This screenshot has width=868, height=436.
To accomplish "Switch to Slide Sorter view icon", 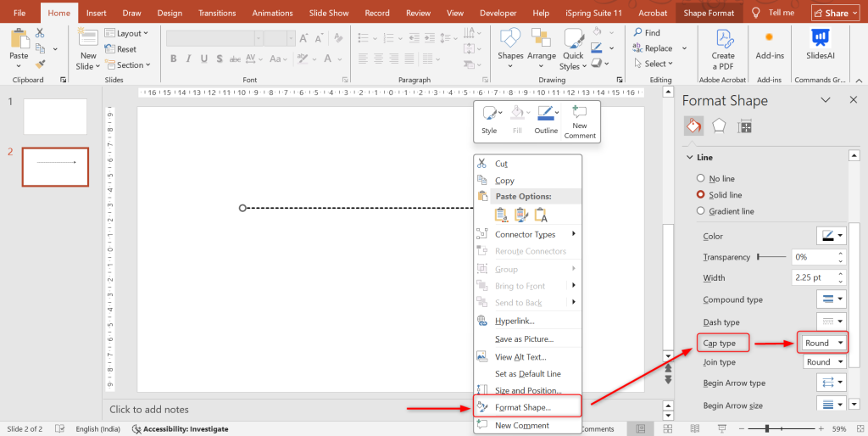I will [668, 429].
